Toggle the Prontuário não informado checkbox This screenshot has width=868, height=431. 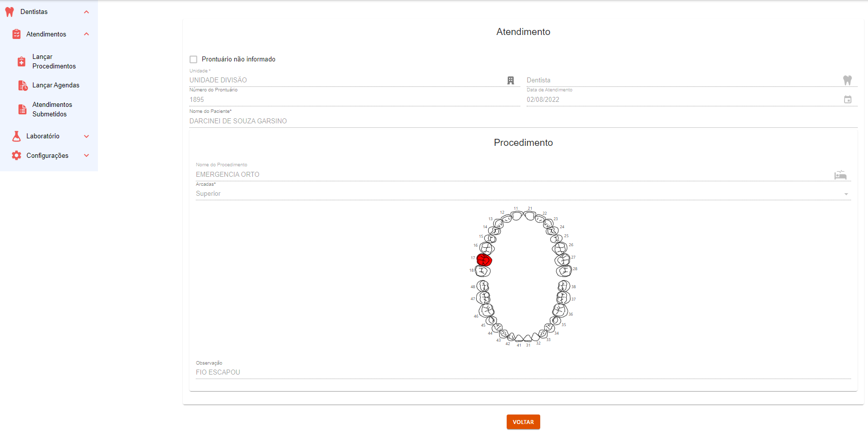193,59
